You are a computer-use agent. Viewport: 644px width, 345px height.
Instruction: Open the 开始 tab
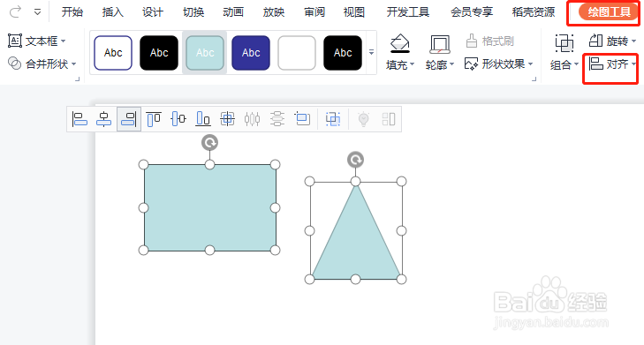(72, 11)
